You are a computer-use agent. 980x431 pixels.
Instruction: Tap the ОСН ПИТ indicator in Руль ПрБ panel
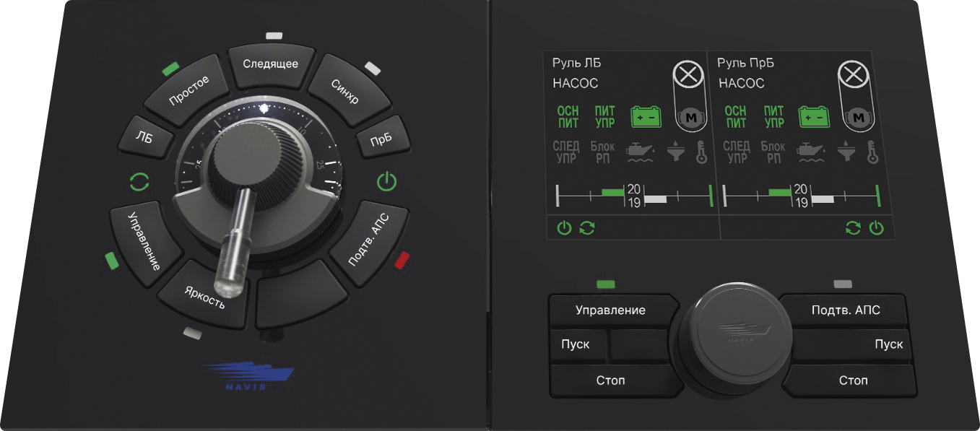[x=735, y=116]
